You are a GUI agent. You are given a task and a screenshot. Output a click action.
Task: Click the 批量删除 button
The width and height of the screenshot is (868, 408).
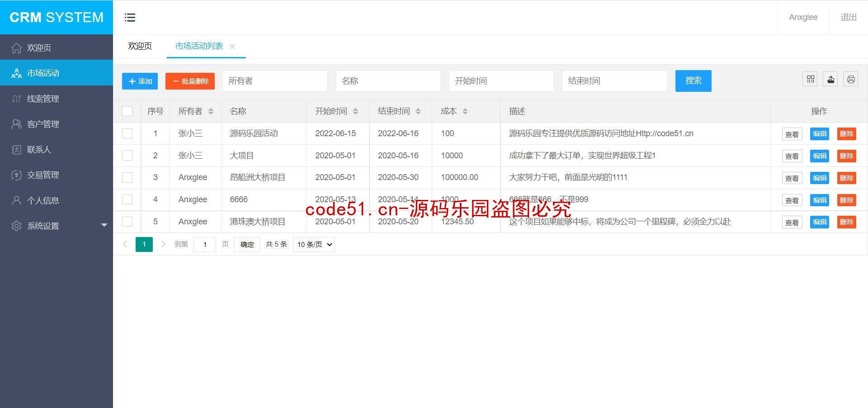pos(190,81)
